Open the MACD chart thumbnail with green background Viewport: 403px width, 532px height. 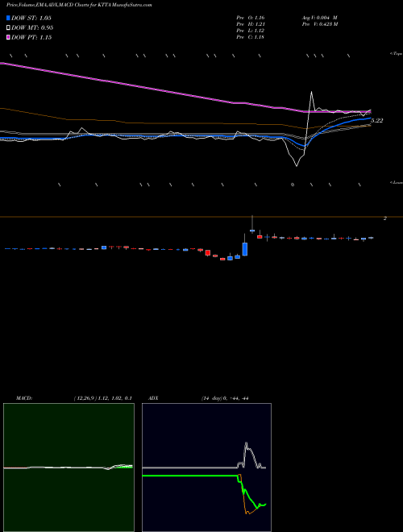coord(69,468)
